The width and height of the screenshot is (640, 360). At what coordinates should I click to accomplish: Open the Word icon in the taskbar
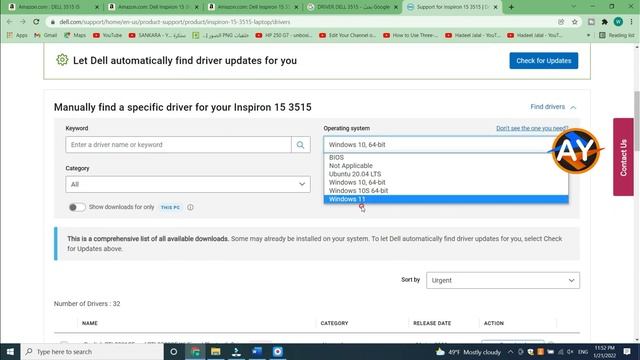pos(257,351)
